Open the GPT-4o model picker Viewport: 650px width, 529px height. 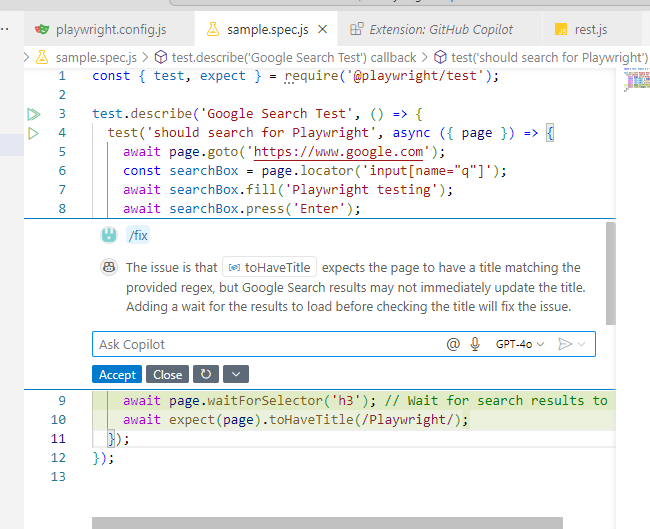(520, 344)
